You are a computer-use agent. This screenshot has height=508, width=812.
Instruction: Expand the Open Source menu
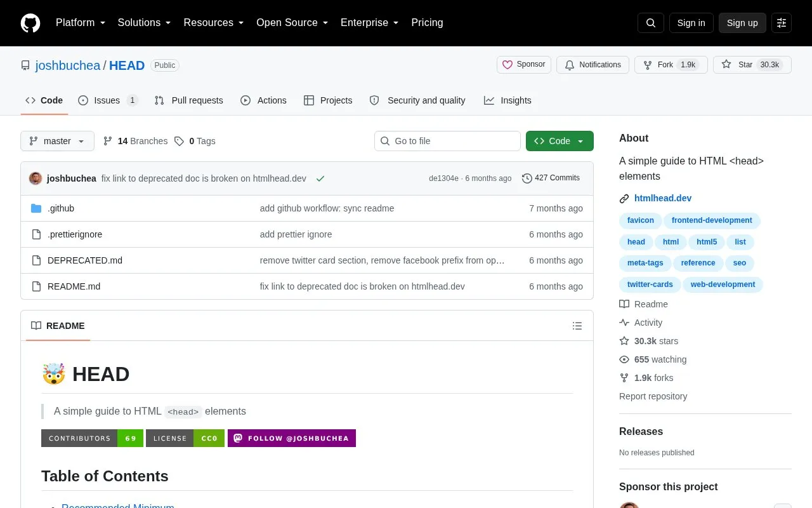[292, 23]
